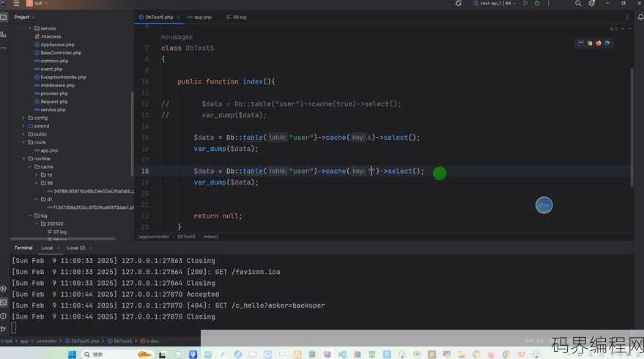The image size is (644, 359).
Task: Open the Terminal tool window sidebar icon
Action: click(3, 303)
